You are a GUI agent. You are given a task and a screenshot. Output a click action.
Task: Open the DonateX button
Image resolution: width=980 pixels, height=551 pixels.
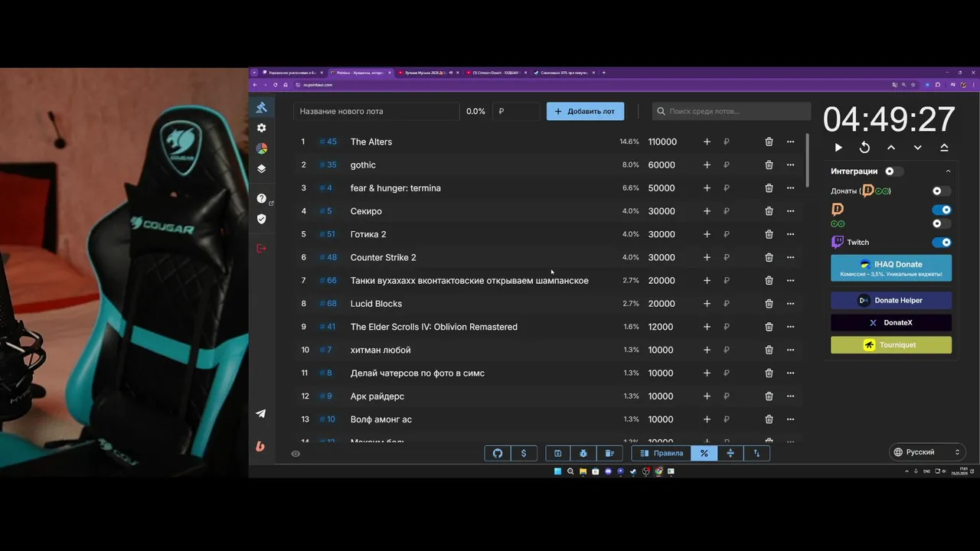pos(891,323)
